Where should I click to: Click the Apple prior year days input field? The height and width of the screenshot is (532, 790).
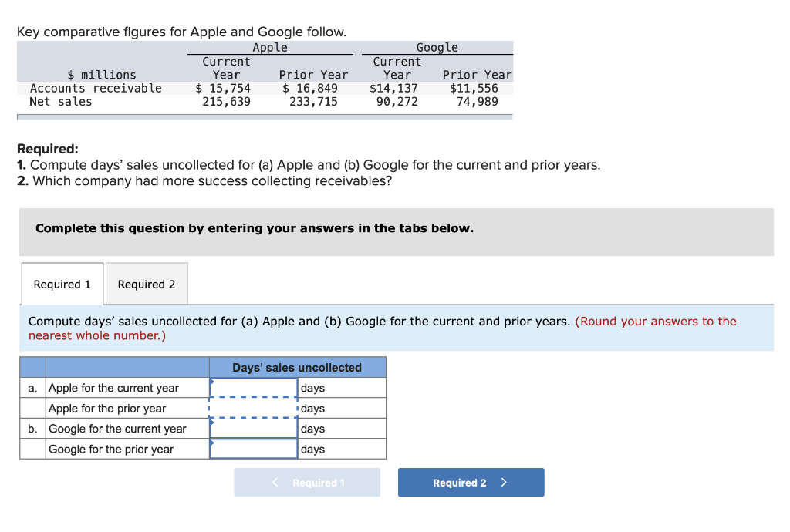[253, 408]
